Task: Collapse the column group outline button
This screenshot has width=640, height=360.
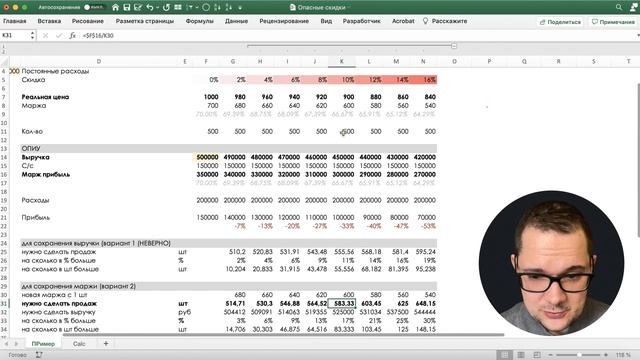Action: coord(454,46)
